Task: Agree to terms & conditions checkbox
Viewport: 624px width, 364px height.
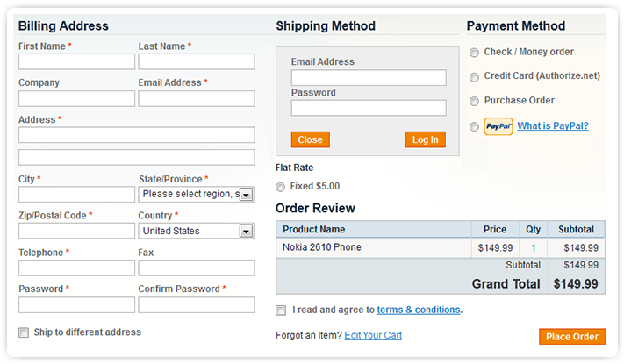Action: [x=281, y=310]
